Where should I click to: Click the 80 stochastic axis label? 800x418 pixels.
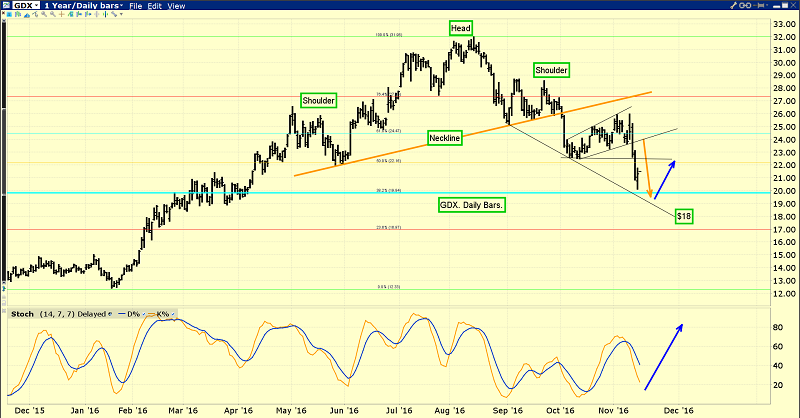(778, 327)
